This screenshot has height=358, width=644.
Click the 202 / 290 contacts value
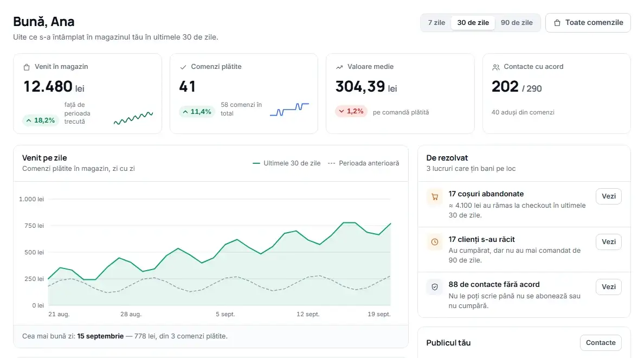[x=517, y=87]
